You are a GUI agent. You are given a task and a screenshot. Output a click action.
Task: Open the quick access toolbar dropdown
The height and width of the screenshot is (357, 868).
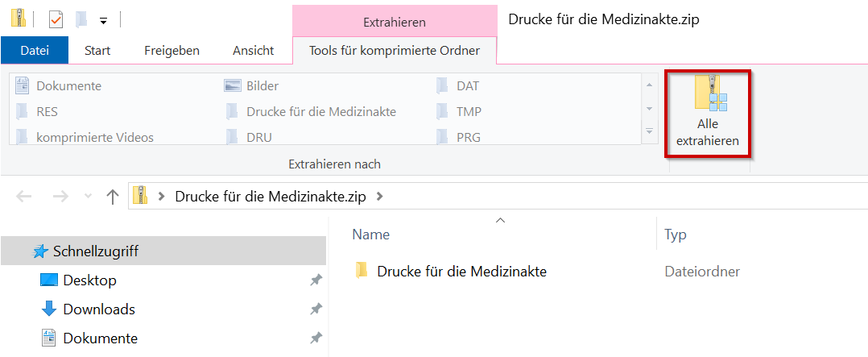pos(103,19)
